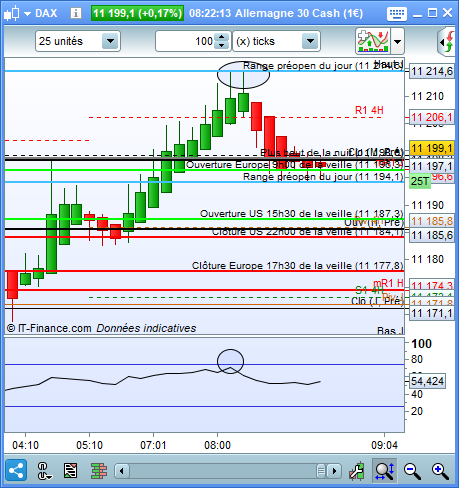The width and height of the screenshot is (459, 488).
Task: Click the lower Range préopen du jour 11 194,1 label
Action: coord(323,176)
